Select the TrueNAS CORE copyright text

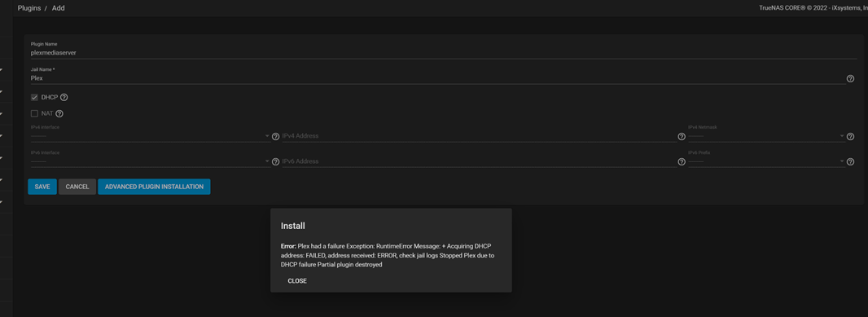(x=814, y=8)
